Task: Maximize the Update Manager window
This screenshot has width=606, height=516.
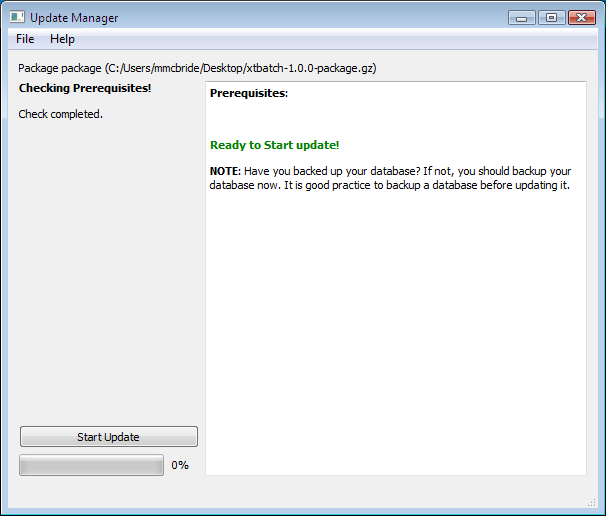Action: (x=550, y=17)
